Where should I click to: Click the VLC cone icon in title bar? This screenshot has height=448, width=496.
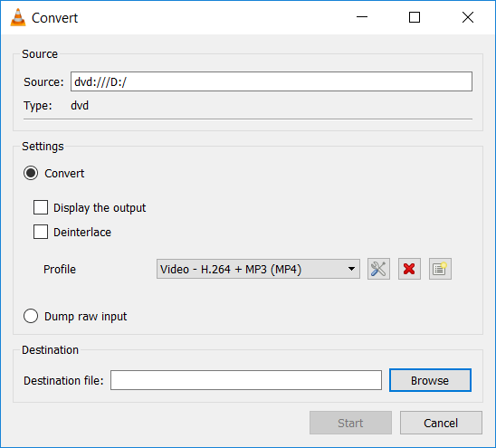(18, 17)
